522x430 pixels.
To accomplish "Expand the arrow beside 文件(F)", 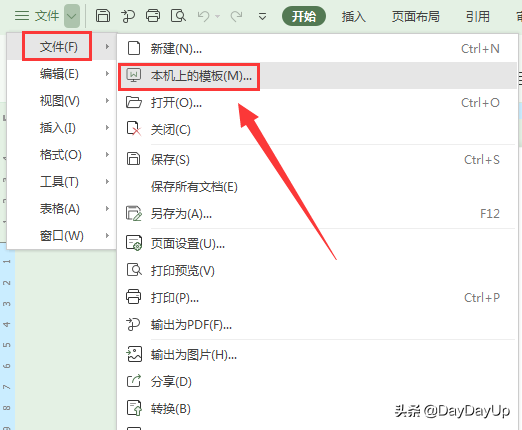I will (107, 46).
